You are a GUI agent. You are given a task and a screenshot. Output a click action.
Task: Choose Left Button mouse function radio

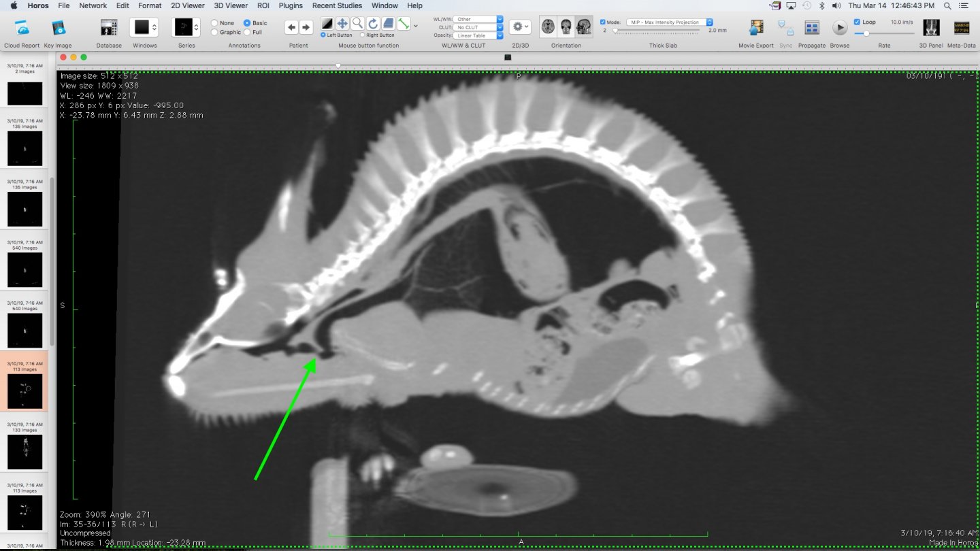pyautogui.click(x=323, y=35)
